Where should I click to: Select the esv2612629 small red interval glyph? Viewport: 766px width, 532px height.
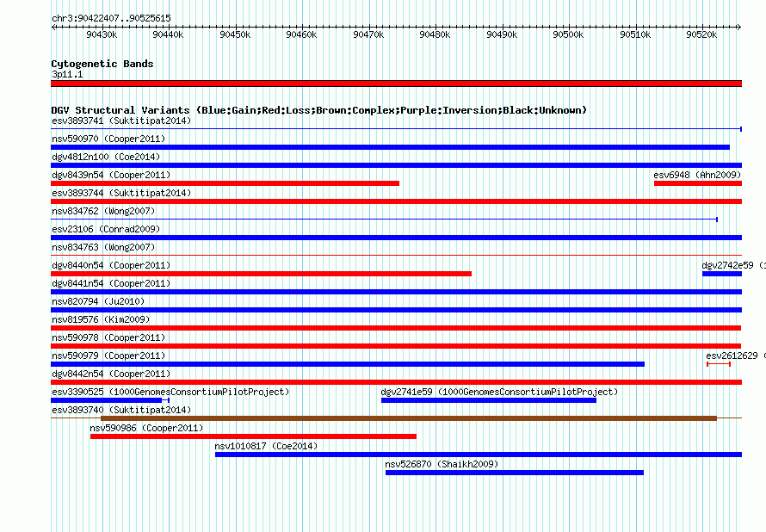(x=719, y=364)
